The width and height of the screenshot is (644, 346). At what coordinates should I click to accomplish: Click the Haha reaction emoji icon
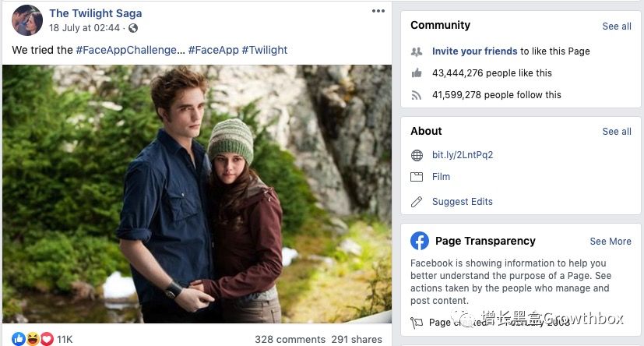[33, 338]
